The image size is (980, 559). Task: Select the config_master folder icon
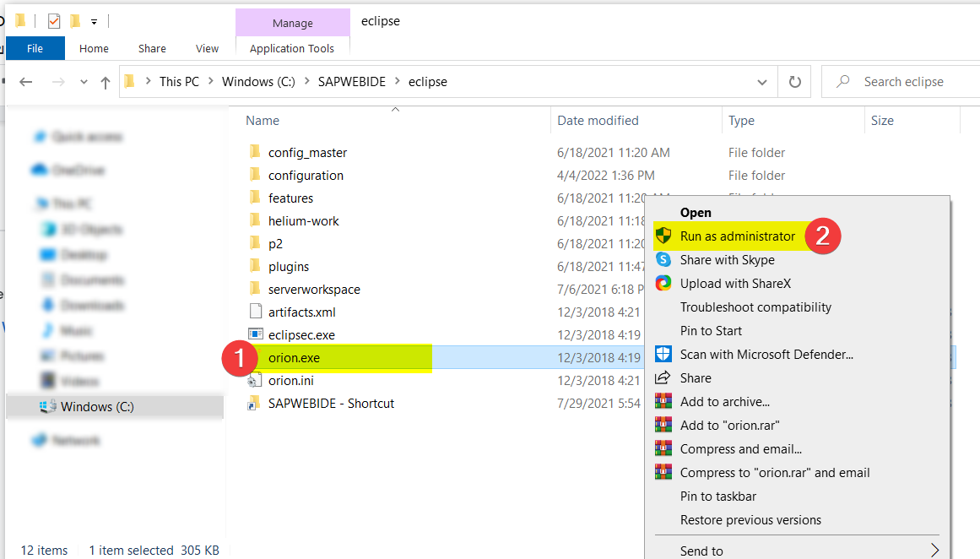tap(255, 152)
